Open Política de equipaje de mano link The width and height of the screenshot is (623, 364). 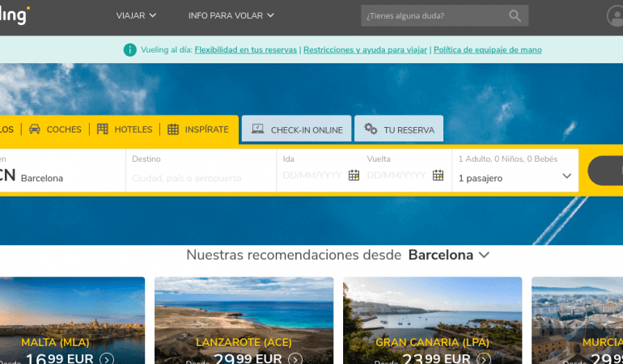(488, 50)
